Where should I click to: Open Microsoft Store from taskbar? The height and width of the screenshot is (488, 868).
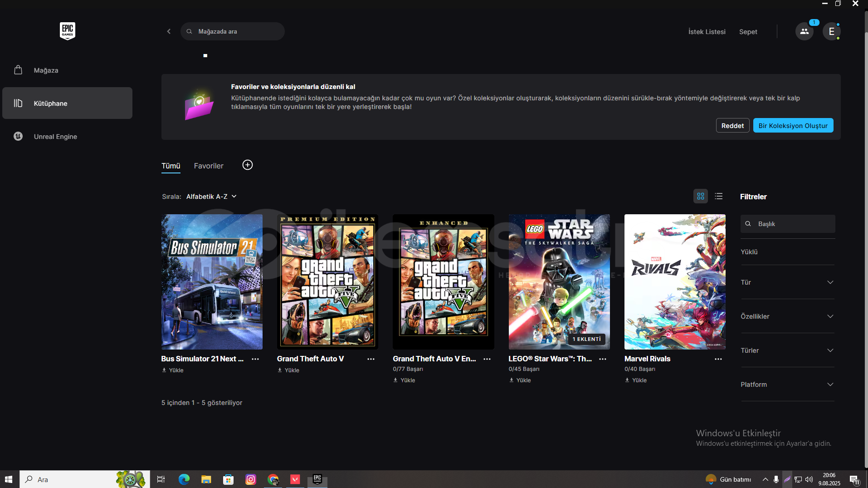point(229,479)
